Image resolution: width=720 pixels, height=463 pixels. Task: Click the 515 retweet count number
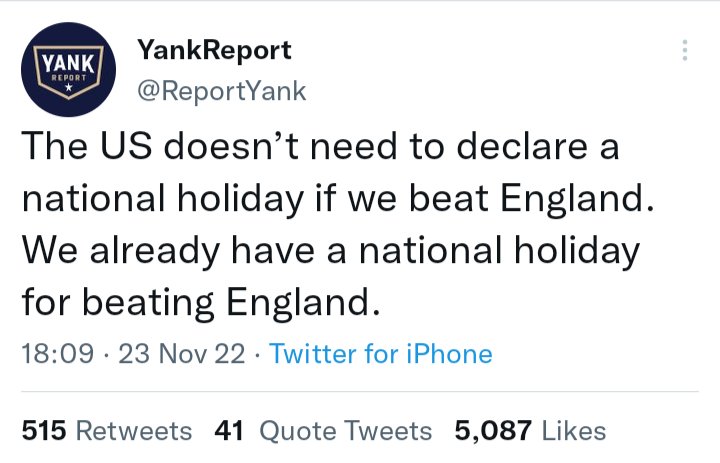pos(43,431)
